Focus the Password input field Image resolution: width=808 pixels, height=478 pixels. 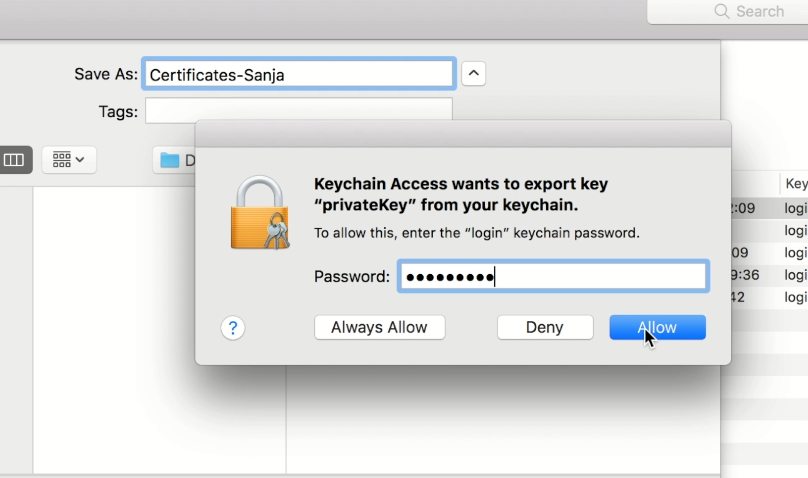(553, 277)
